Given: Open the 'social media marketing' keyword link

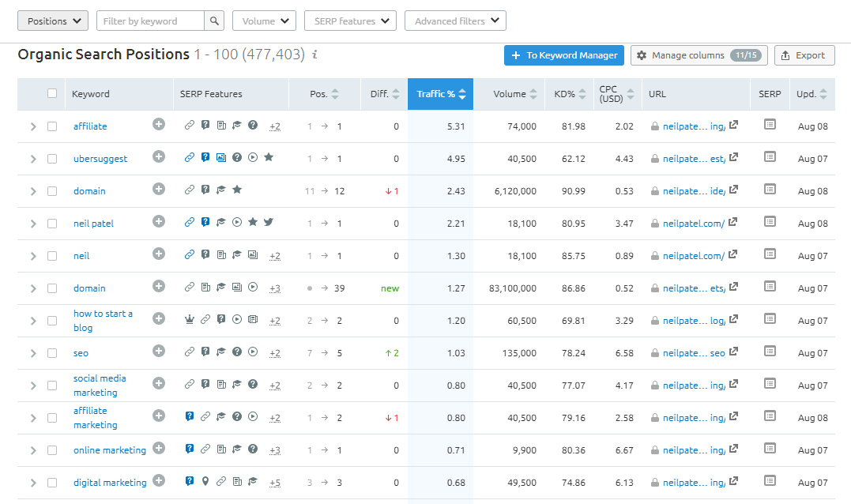Looking at the screenshot, I should pyautogui.click(x=100, y=386).
